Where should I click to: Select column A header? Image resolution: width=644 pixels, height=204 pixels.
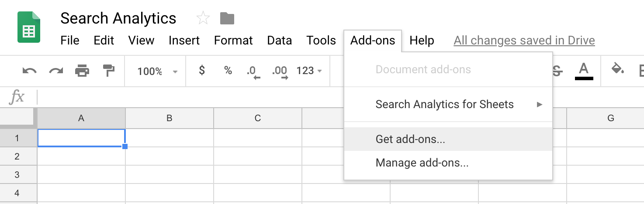click(x=81, y=118)
